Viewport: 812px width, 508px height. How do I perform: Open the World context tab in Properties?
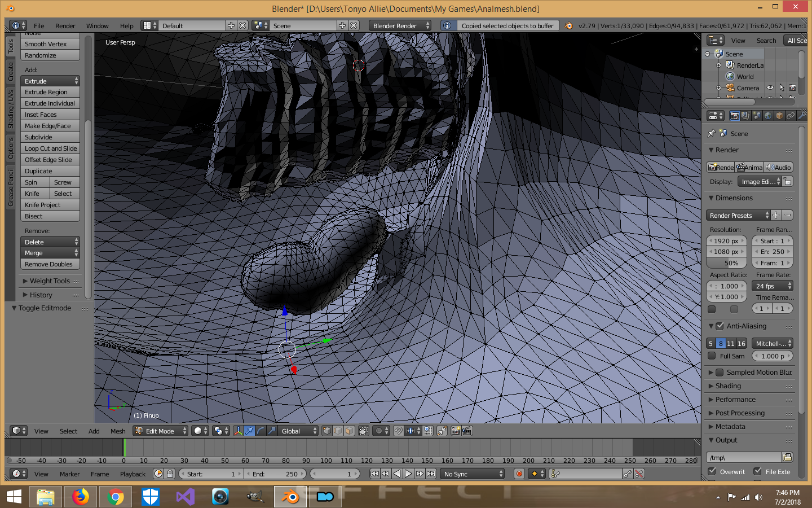point(768,115)
